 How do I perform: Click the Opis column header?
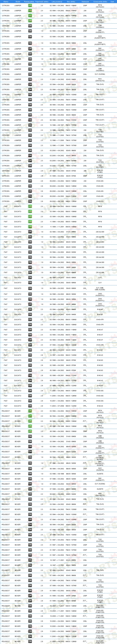112,1
